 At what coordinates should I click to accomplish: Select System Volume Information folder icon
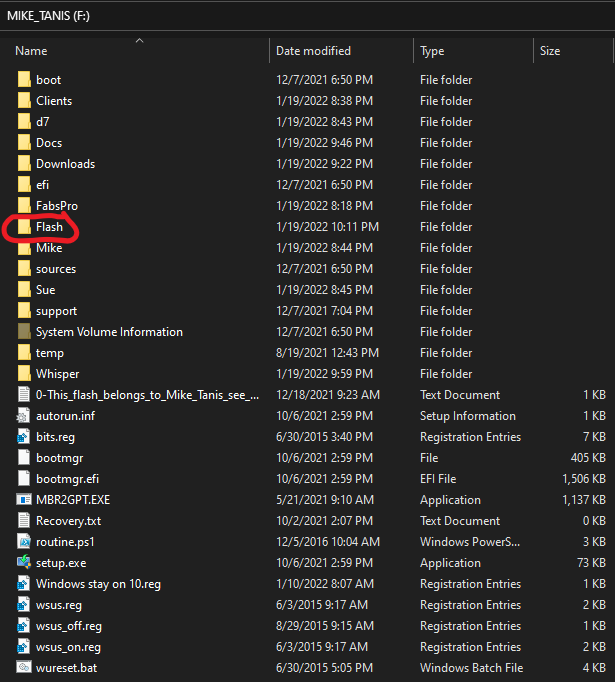pos(24,331)
